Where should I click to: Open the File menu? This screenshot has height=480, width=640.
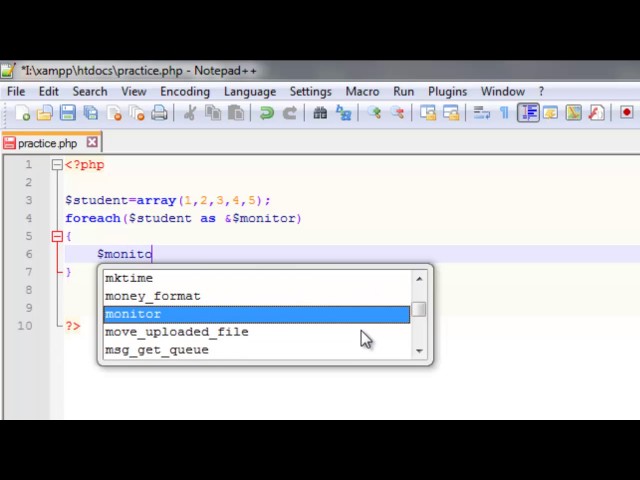coord(16,91)
